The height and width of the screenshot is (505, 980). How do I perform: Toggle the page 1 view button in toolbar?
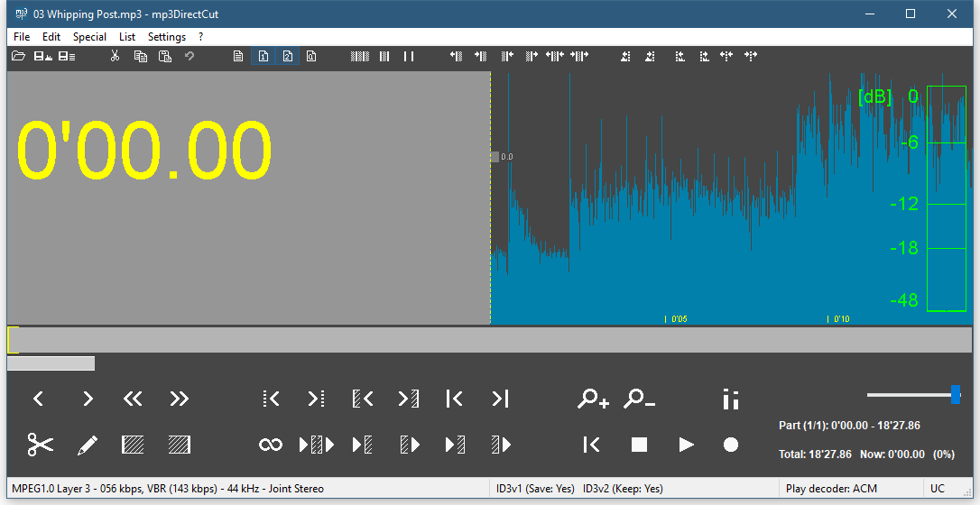pyautogui.click(x=263, y=57)
